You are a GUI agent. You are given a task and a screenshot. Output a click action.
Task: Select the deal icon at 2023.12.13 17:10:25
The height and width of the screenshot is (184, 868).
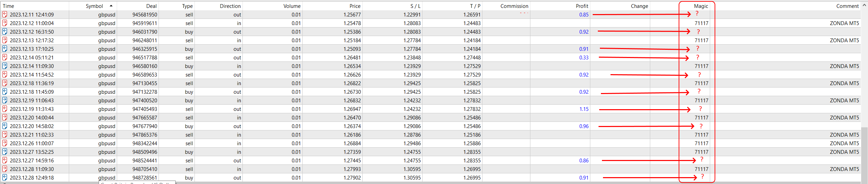(5, 49)
